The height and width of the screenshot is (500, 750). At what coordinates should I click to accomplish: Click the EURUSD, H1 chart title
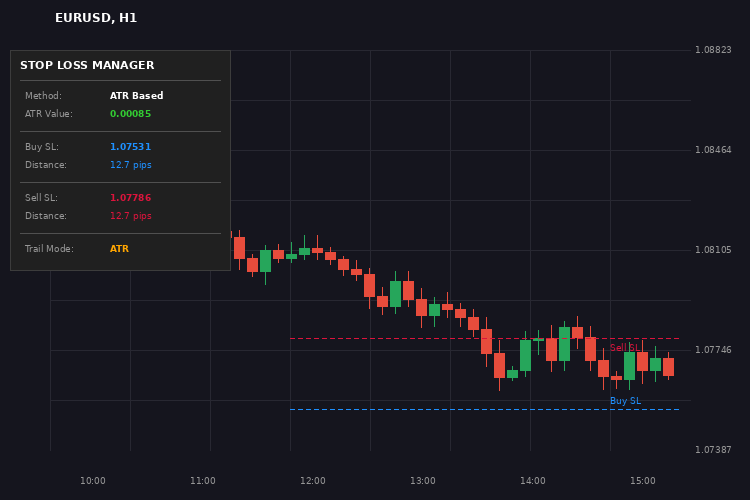96,18
